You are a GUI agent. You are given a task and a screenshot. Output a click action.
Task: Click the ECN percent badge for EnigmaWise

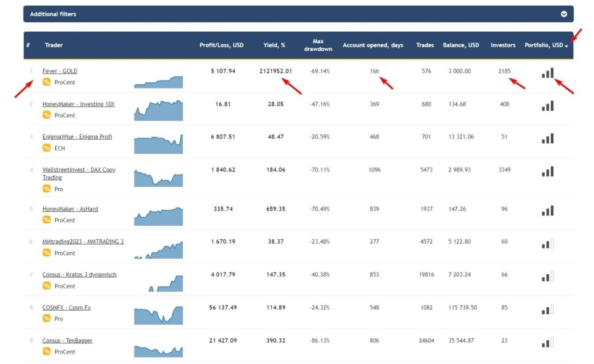[47, 148]
